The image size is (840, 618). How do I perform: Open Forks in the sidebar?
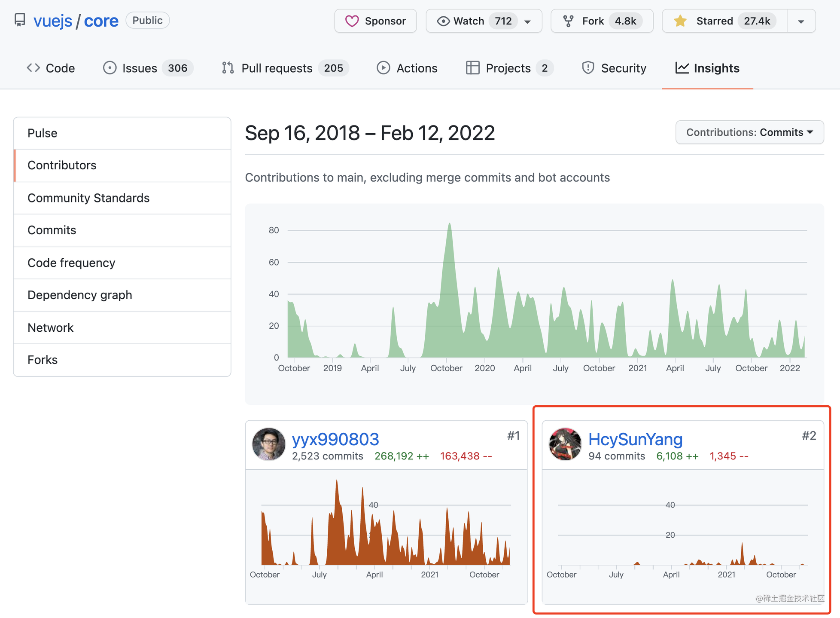[x=122, y=360]
